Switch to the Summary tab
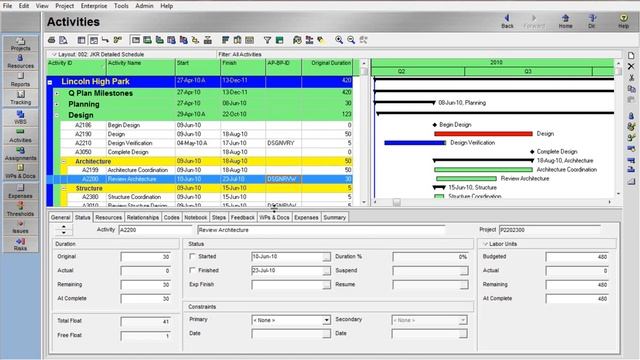Image resolution: width=640 pixels, height=360 pixels. tap(335, 218)
